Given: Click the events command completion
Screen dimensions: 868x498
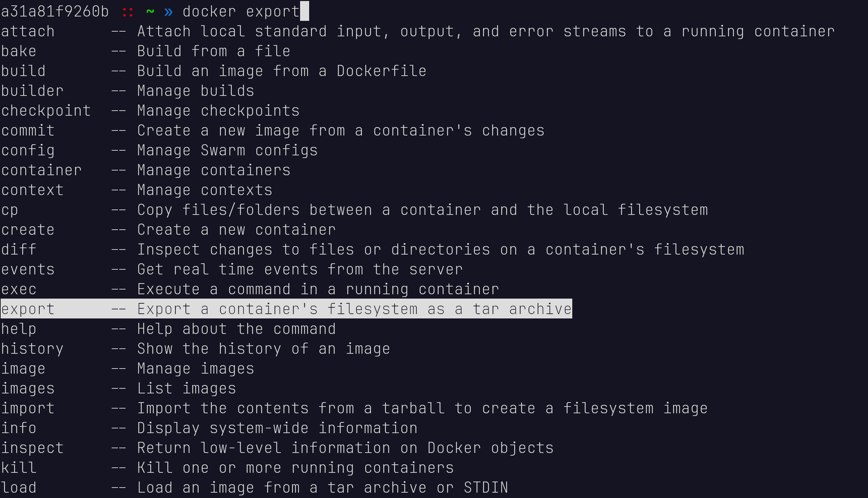Looking at the screenshot, I should [28, 270].
